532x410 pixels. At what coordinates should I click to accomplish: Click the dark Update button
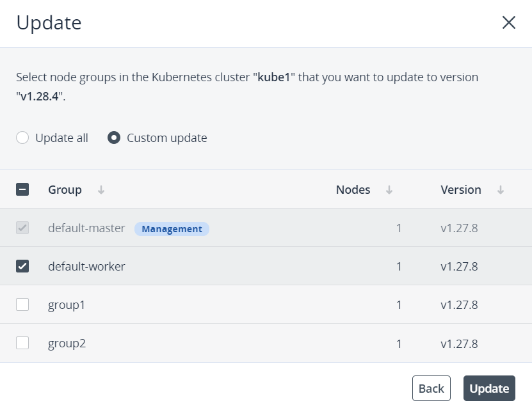click(x=489, y=388)
